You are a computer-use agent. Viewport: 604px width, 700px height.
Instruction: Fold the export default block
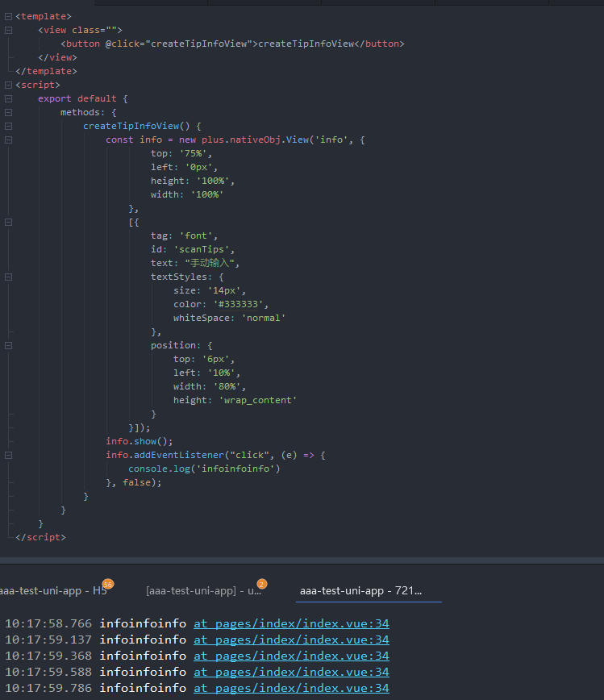tap(8, 98)
